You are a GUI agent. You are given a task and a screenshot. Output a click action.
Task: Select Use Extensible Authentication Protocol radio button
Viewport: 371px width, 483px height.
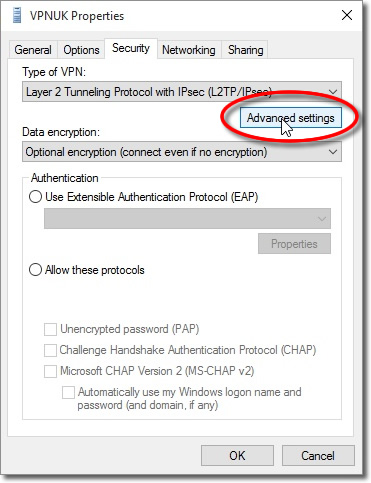click(35, 197)
